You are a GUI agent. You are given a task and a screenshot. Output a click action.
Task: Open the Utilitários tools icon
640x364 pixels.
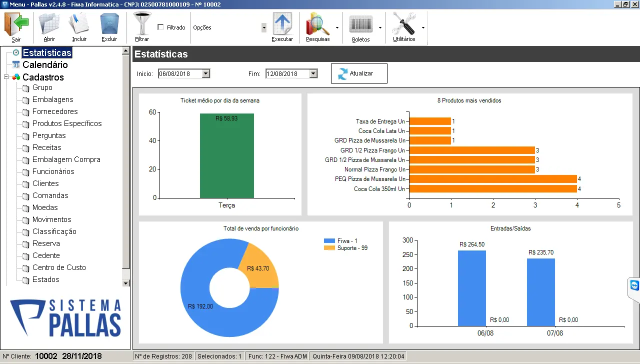click(403, 24)
